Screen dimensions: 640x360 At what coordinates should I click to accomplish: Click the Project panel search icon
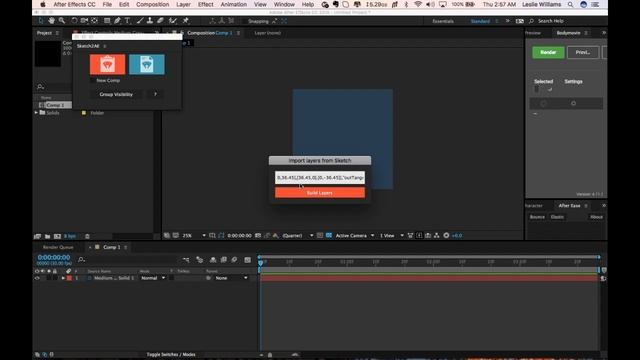40,87
